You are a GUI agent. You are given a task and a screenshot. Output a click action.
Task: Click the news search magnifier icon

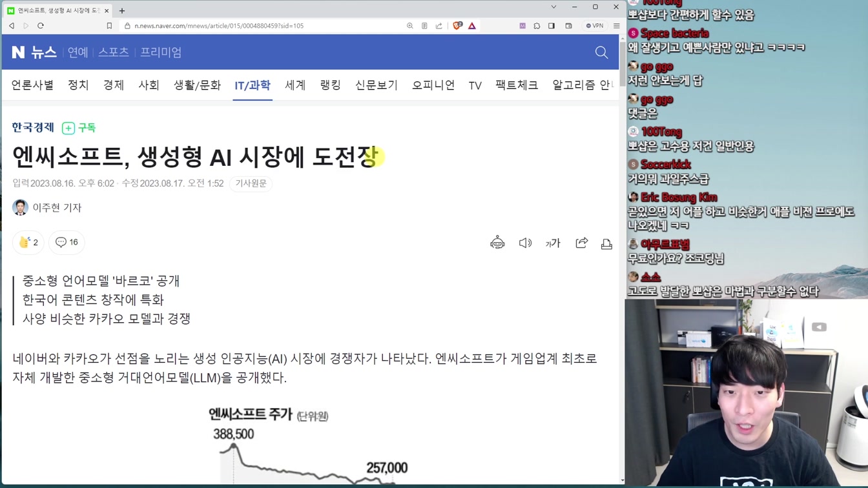(601, 52)
